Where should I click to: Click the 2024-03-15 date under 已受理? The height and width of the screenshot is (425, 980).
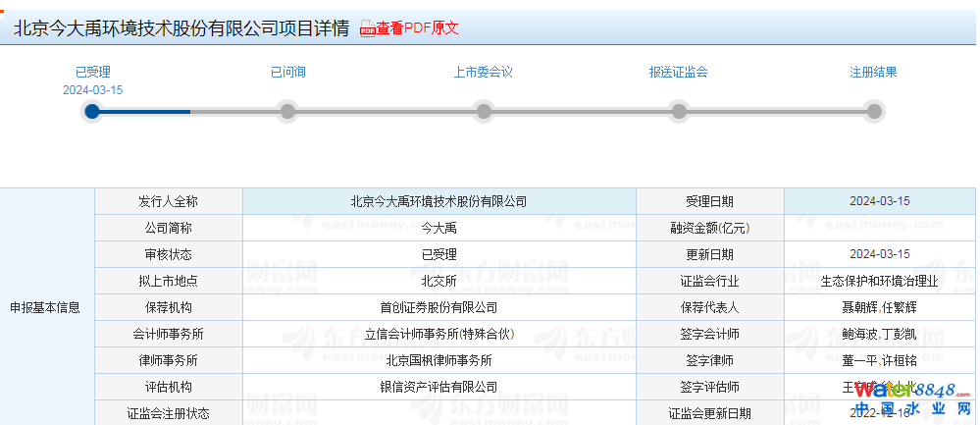92,90
